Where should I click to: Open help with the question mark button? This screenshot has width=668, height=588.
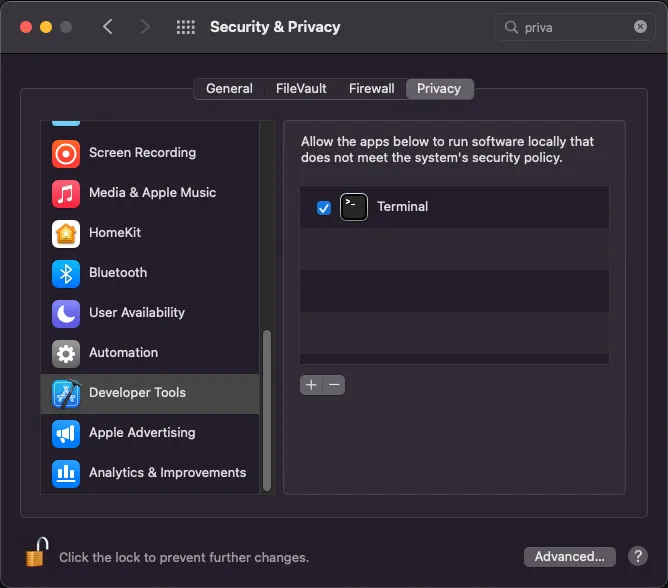638,556
